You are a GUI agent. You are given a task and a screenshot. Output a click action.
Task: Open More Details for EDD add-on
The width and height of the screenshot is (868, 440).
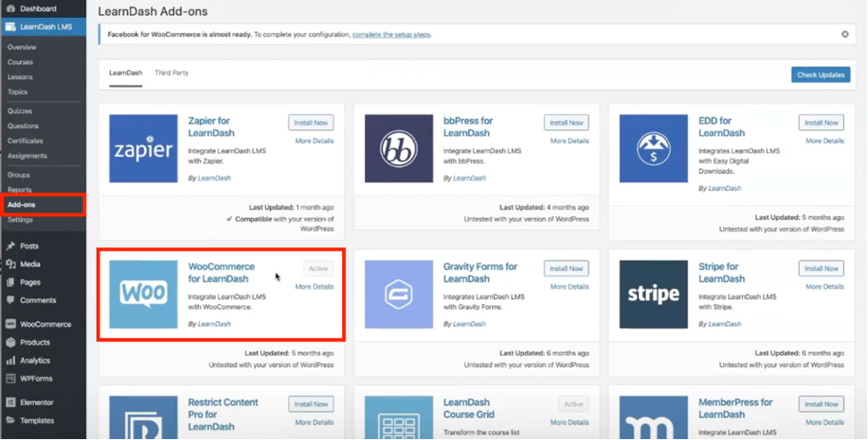tap(824, 140)
